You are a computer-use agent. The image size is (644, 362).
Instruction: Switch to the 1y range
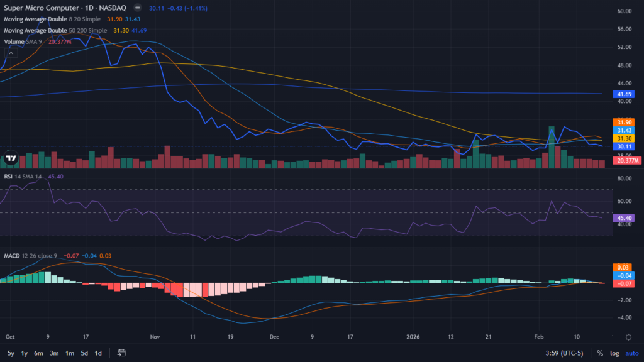pyautogui.click(x=23, y=353)
